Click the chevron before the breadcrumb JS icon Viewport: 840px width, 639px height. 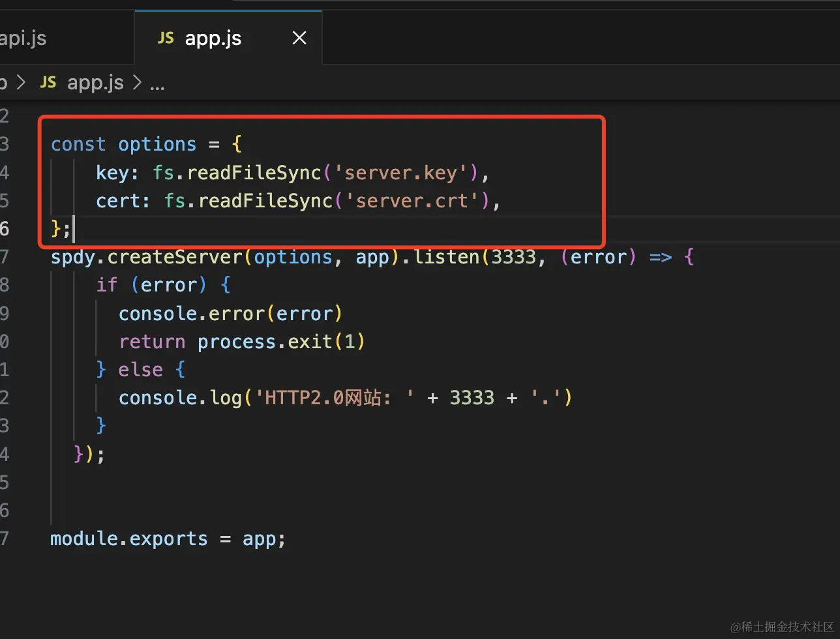[22, 83]
